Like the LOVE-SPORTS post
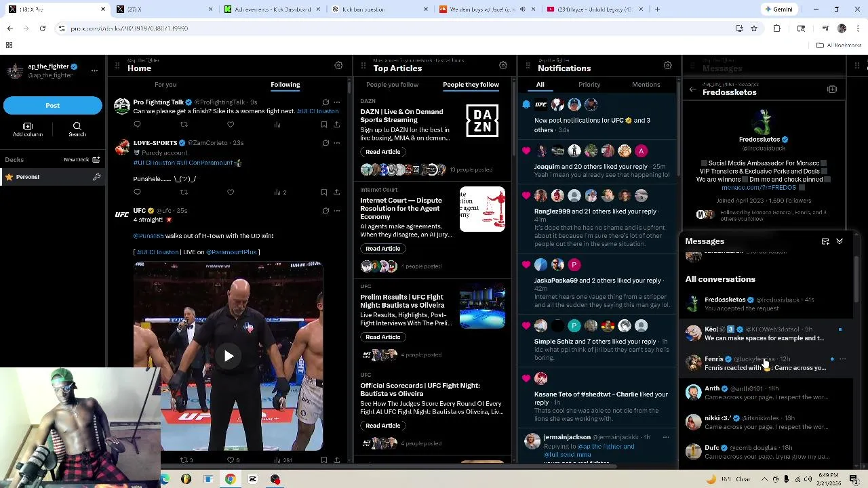The height and width of the screenshot is (488, 868). point(231,192)
